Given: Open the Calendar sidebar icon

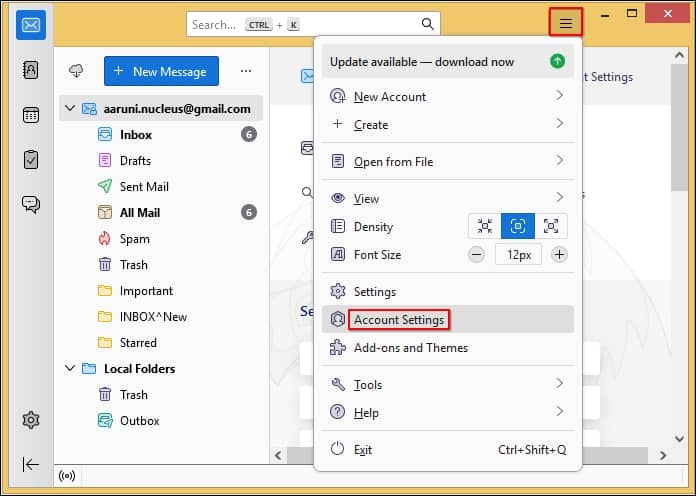Looking at the screenshot, I should 30,114.
